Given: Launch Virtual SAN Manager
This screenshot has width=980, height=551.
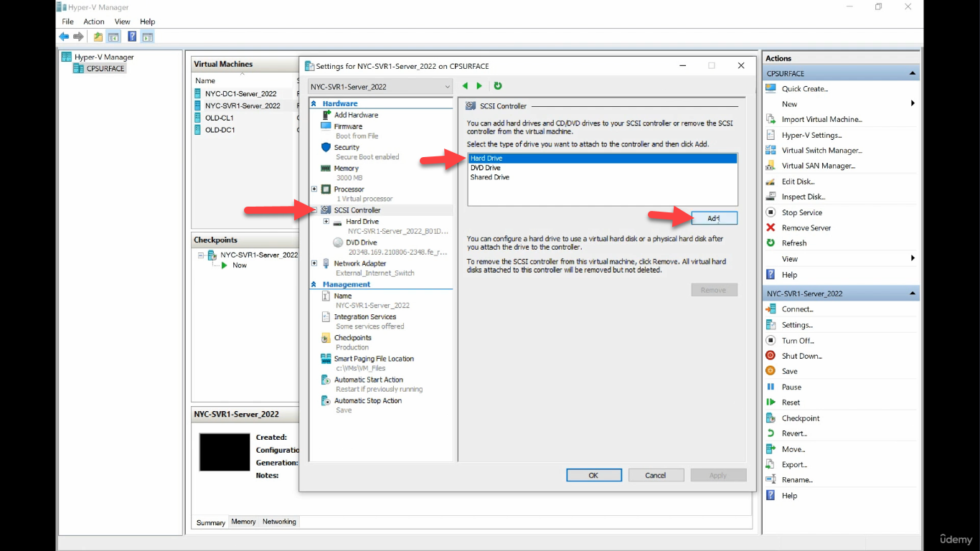Looking at the screenshot, I should coord(819,166).
